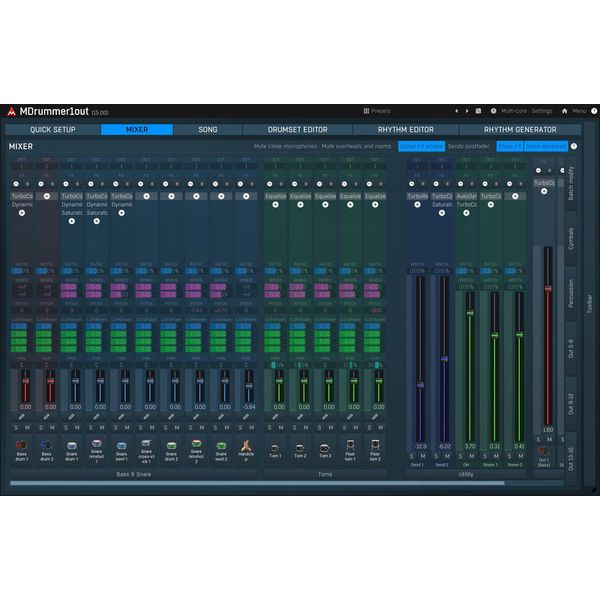Viewport: 600px width, 600px height.
Task: Click the red Out 1 master fader handle
Action: [x=548, y=289]
